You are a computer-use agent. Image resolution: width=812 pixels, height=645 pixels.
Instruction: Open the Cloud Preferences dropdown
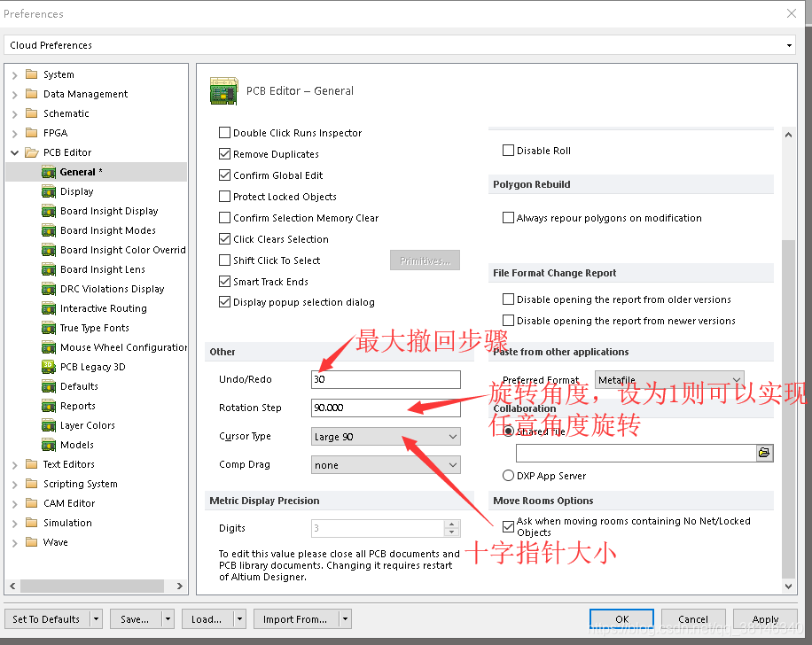click(789, 45)
